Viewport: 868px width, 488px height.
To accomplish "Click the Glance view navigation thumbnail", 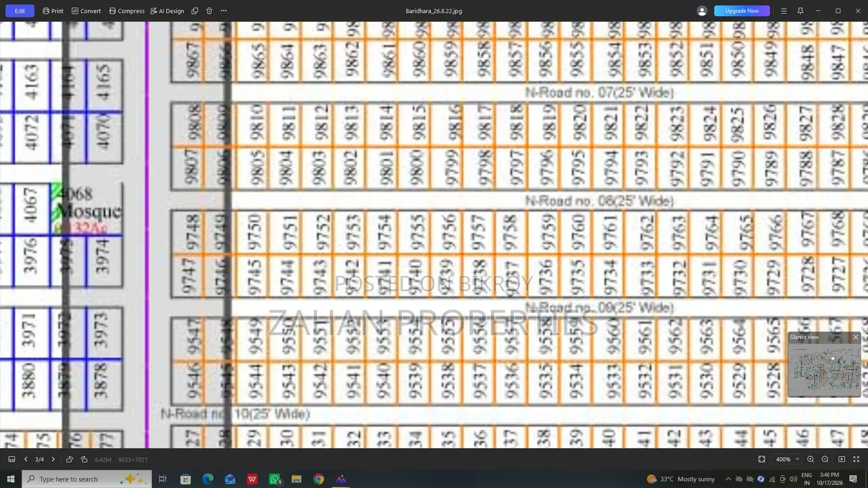I will pos(824,369).
